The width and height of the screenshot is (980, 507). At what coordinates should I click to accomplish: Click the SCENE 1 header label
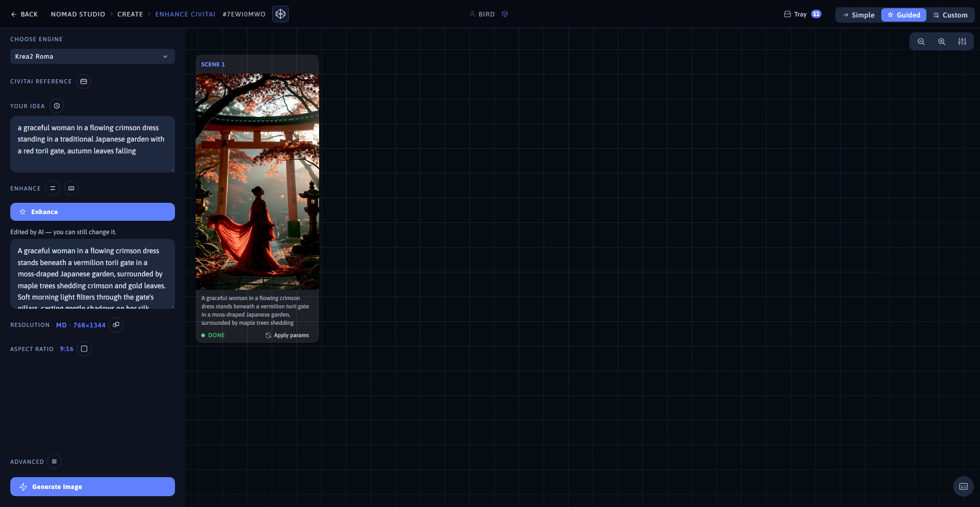(x=213, y=64)
